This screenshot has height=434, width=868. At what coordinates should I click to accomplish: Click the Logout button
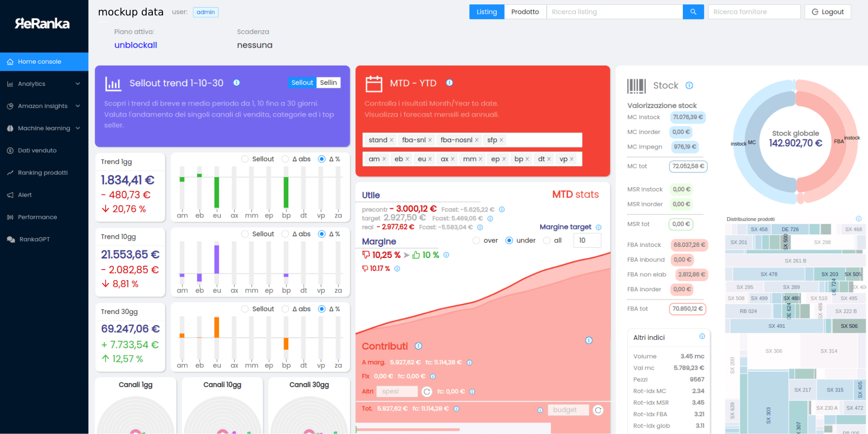point(827,12)
